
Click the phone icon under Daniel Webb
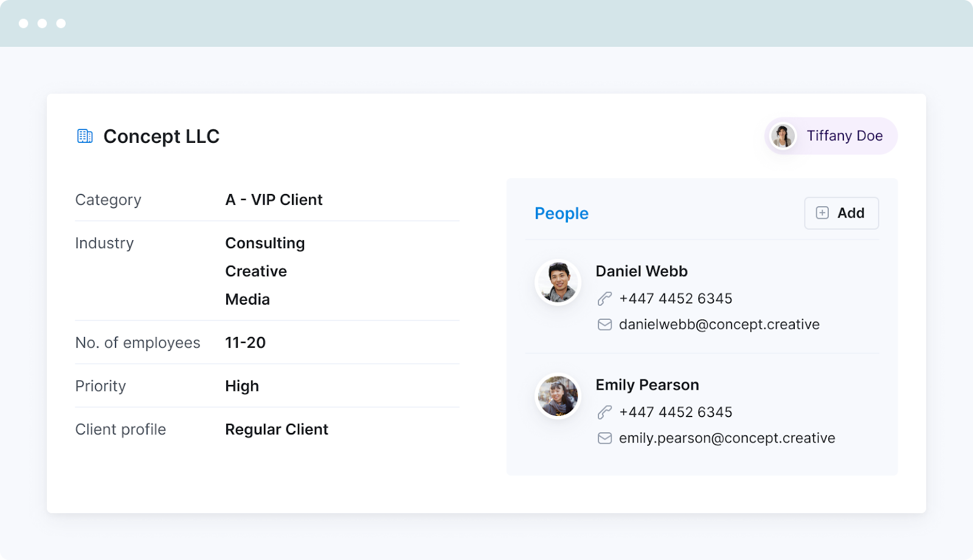pos(604,299)
